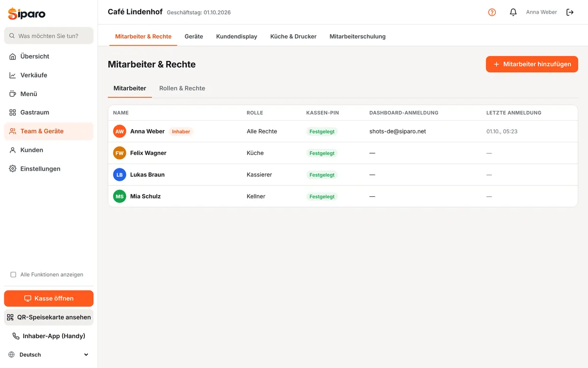Click the Kasse öffnen button
This screenshot has height=368, width=588.
tap(49, 298)
